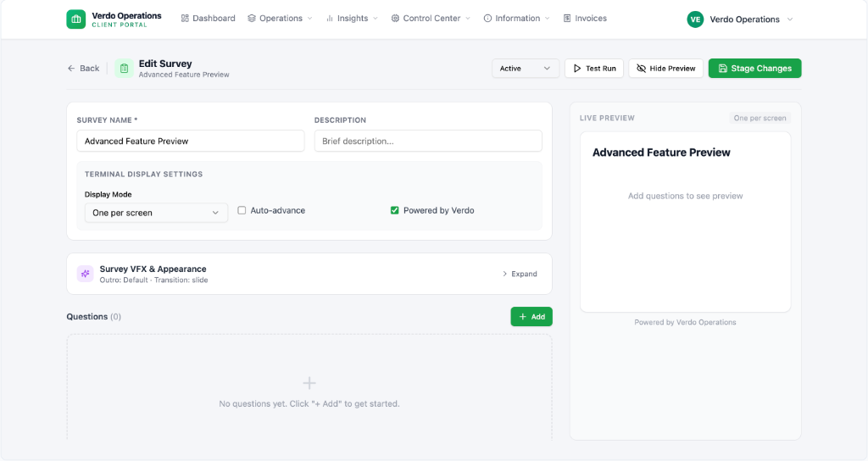Click the 'TERMINAL DISPLAY SETTINGS' label
Image resolution: width=868 pixels, height=461 pixels.
143,174
